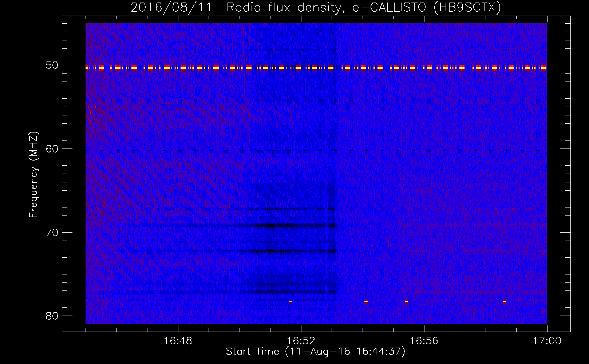Click the 16:52 time tick label

tap(301, 341)
